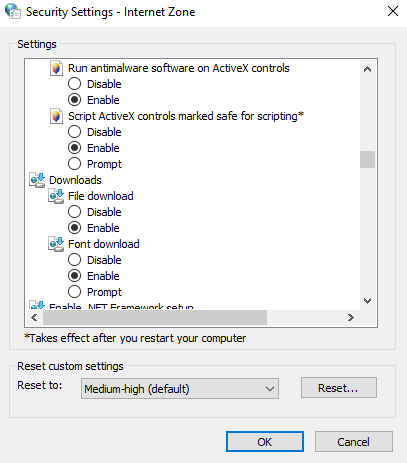Click the vertical scrollbar down arrow
This screenshot has height=463, width=407.
(367, 301)
